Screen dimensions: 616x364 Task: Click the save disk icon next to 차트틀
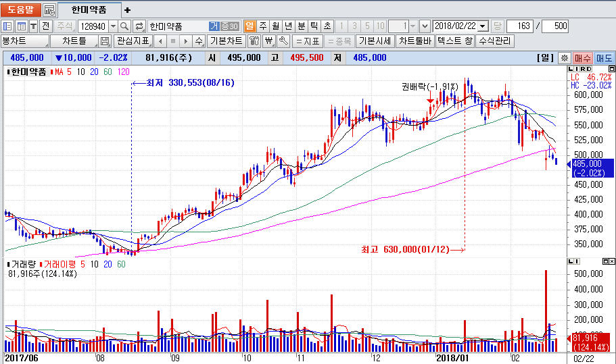pos(105,41)
